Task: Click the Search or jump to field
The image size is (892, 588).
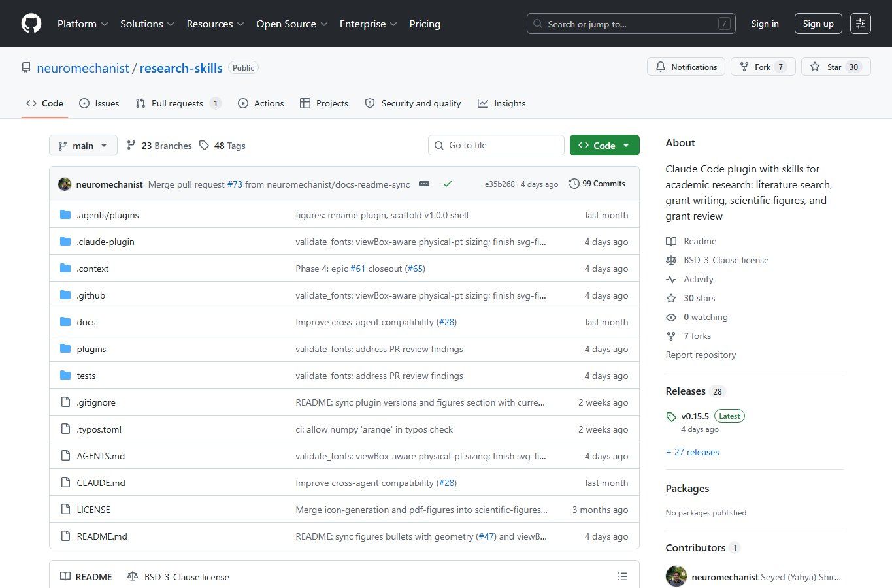Action: [x=631, y=24]
